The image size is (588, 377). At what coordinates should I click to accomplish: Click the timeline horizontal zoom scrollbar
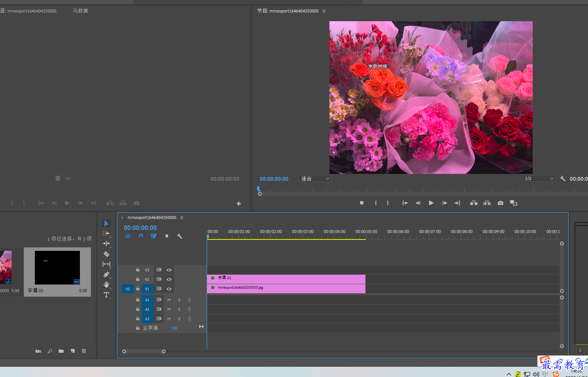(x=144, y=352)
